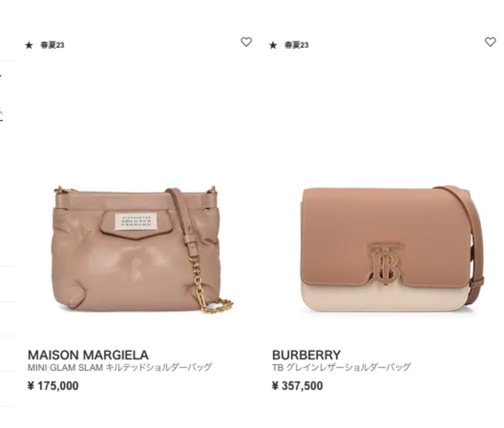Open TB グレインレザーショルダーバッグ product title
Screen dimensions: 504x428
click(341, 367)
